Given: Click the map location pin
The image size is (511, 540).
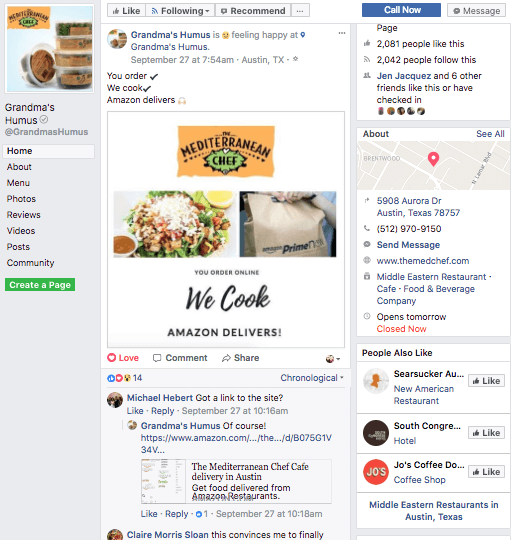Looking at the screenshot, I should [433, 159].
